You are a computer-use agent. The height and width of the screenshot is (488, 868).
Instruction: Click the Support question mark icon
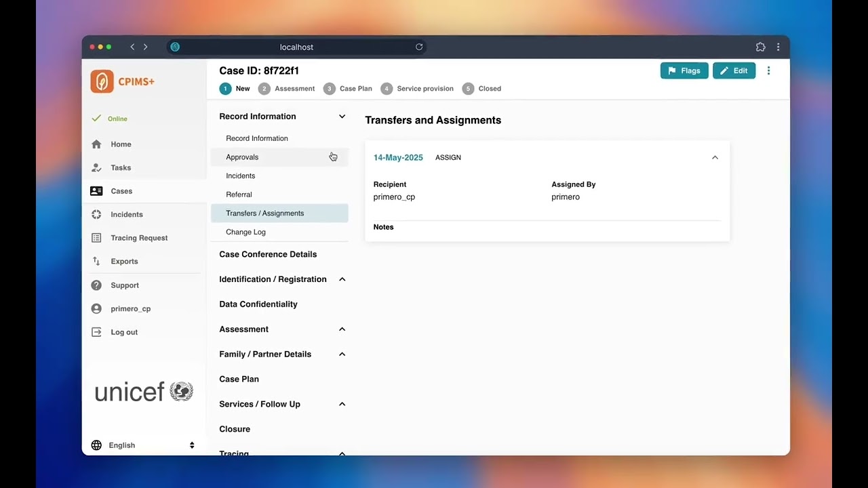(96, 285)
